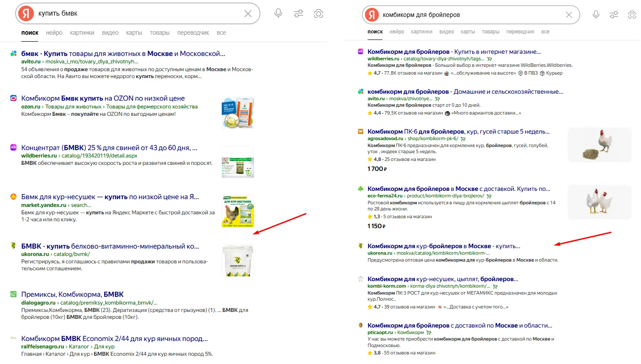This screenshot has height=364, width=641.
Task: Click the 'Бмвк для кур-несушек' result thumbnail
Action: [238, 211]
